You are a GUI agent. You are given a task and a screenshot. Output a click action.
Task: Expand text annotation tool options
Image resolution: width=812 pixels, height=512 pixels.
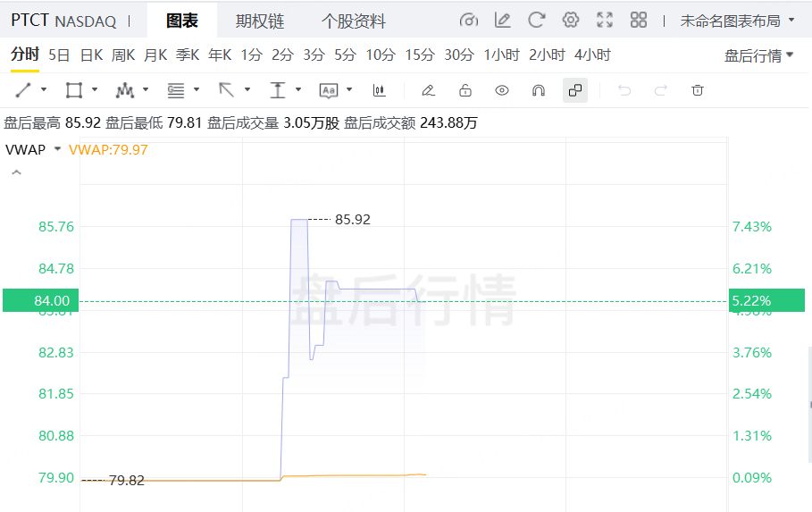(x=349, y=89)
